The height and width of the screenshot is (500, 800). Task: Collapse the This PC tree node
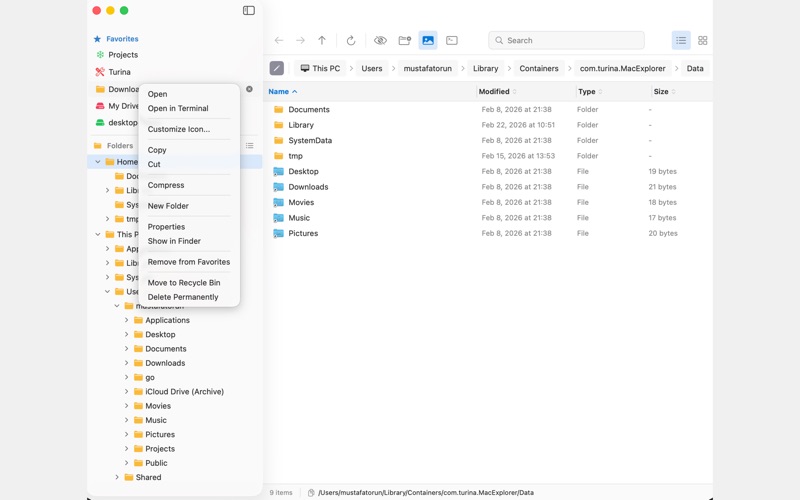tap(97, 234)
